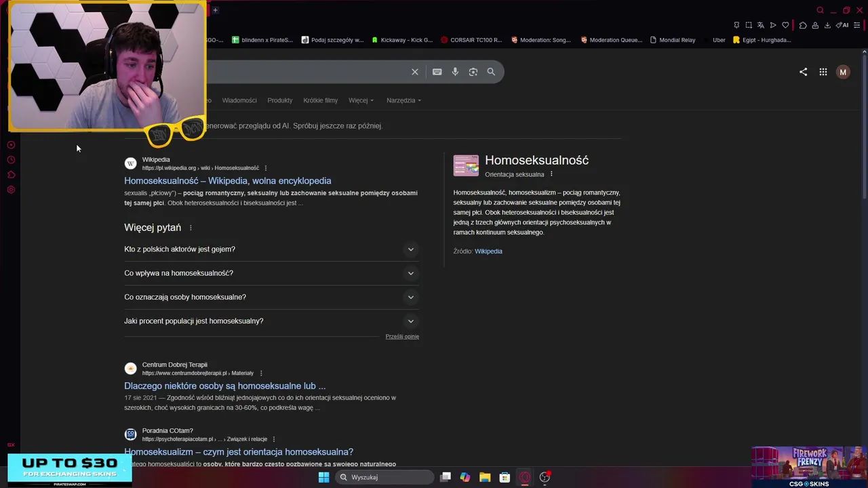
Task: Open three-dot menu beside Poradnia COtam URL
Action: click(274, 439)
